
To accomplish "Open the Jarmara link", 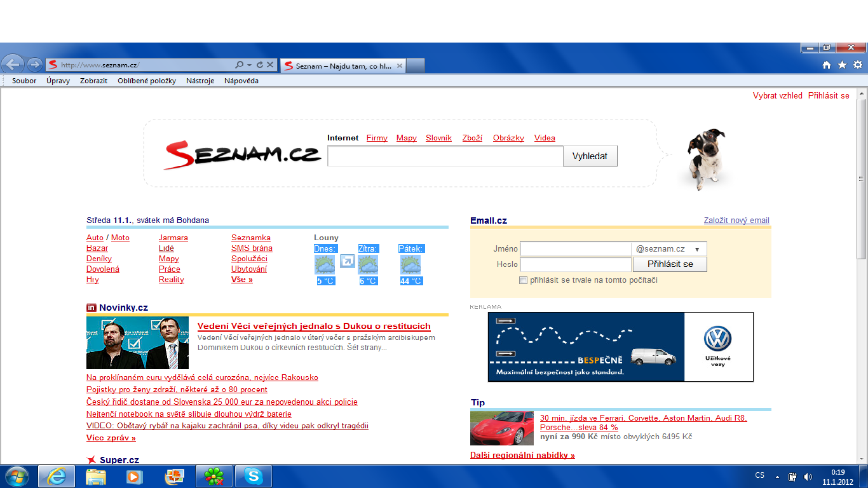I will [173, 238].
